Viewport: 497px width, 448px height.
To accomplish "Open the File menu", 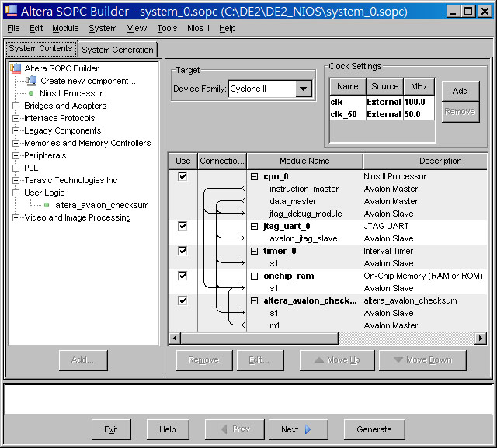I will [13, 28].
